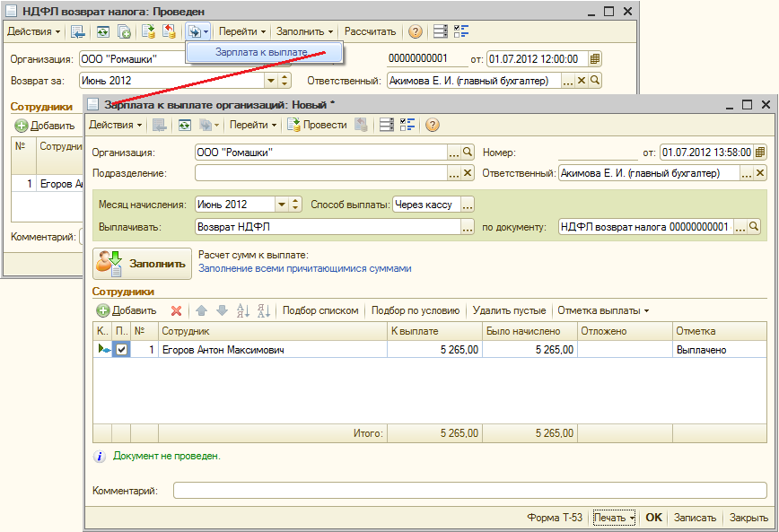Click the list settings icon in the Зарплата к выплате toolbar
The image size is (779, 532).
[387, 126]
